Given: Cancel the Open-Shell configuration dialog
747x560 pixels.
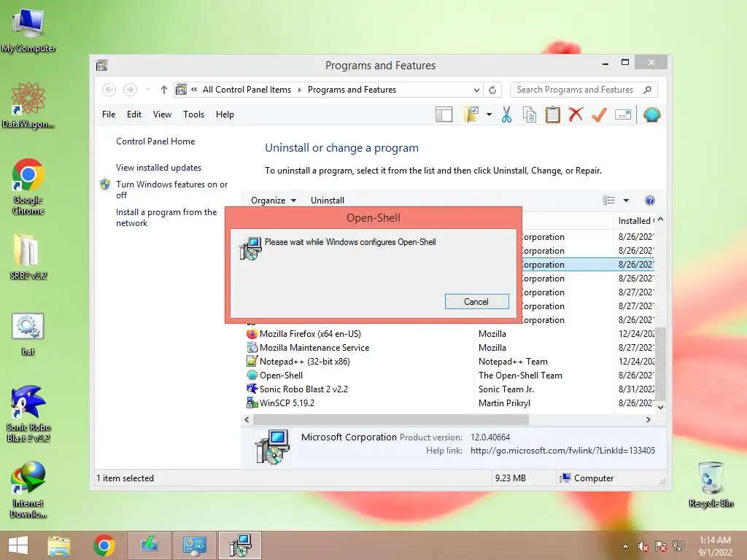Looking at the screenshot, I should [x=477, y=301].
